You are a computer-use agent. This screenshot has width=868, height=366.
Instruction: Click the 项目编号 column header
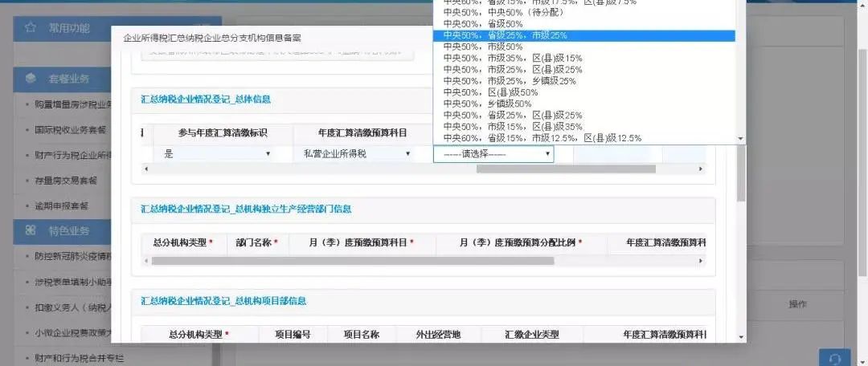[x=293, y=335]
